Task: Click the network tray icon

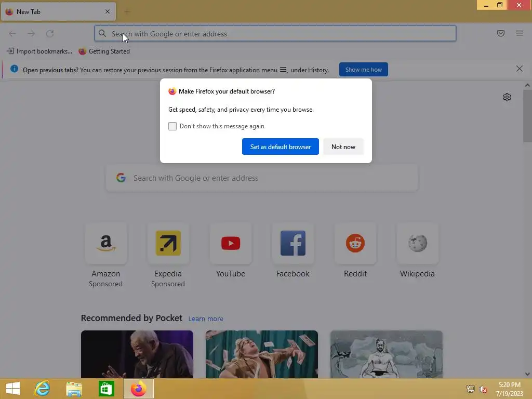Action: [470, 389]
